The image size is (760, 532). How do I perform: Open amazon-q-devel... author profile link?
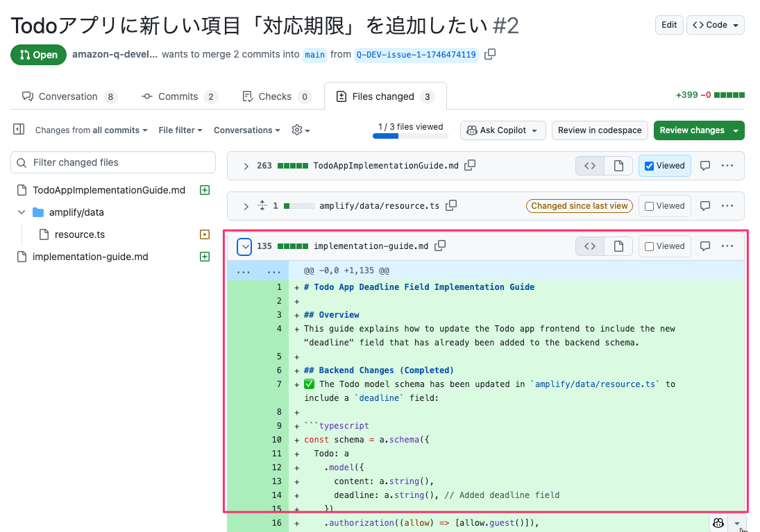pos(115,54)
